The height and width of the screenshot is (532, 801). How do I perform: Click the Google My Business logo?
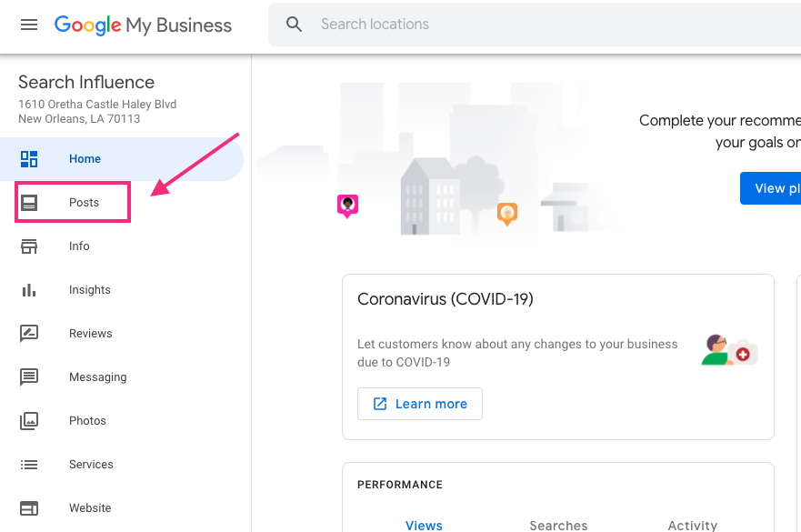coord(143,25)
